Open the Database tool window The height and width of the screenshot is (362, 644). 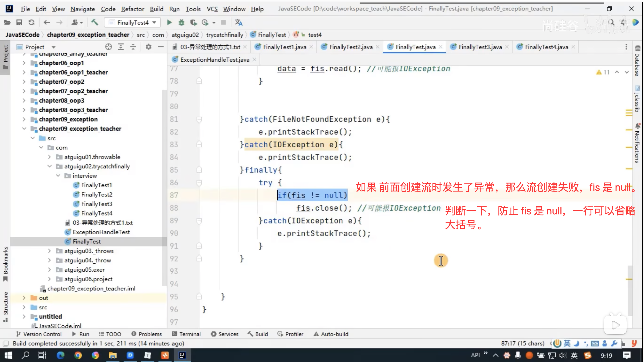pyautogui.click(x=637, y=61)
